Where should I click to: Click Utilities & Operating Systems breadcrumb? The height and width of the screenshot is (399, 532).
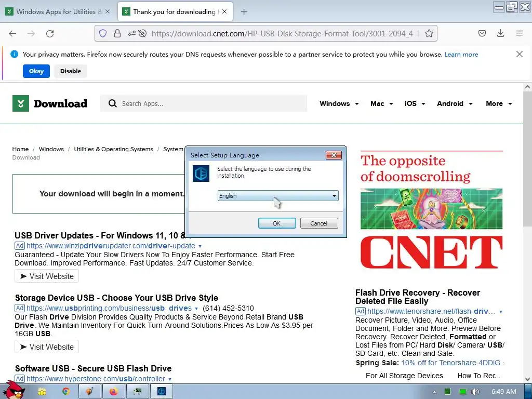(113, 149)
